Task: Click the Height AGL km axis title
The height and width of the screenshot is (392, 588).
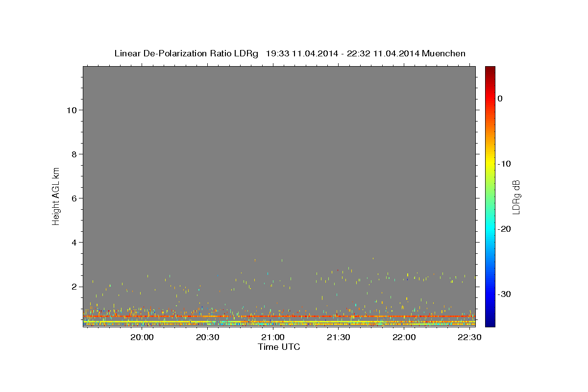Action: [56, 196]
